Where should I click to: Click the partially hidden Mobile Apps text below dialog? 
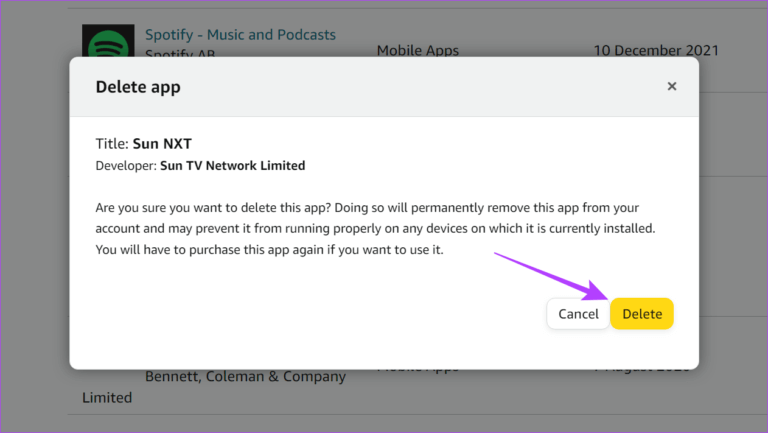pyautogui.click(x=418, y=367)
